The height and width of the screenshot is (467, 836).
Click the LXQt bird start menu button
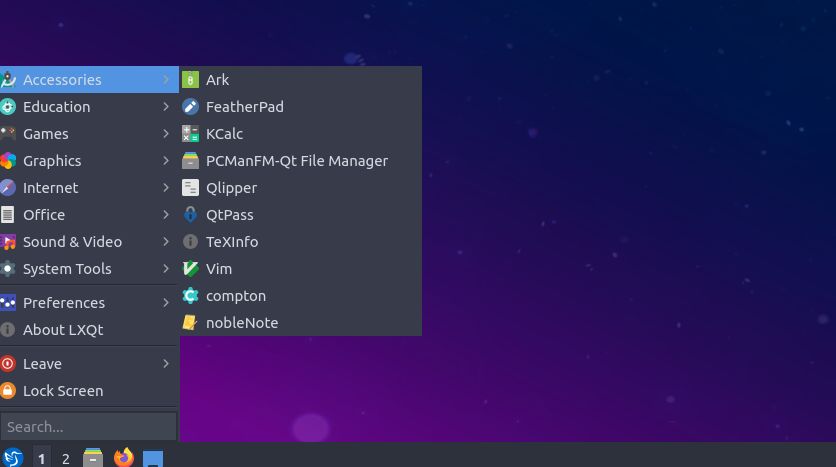pyautogui.click(x=13, y=457)
